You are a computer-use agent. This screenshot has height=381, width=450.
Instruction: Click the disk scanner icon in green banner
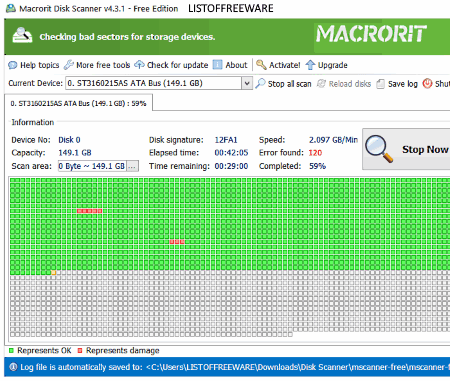[22, 35]
